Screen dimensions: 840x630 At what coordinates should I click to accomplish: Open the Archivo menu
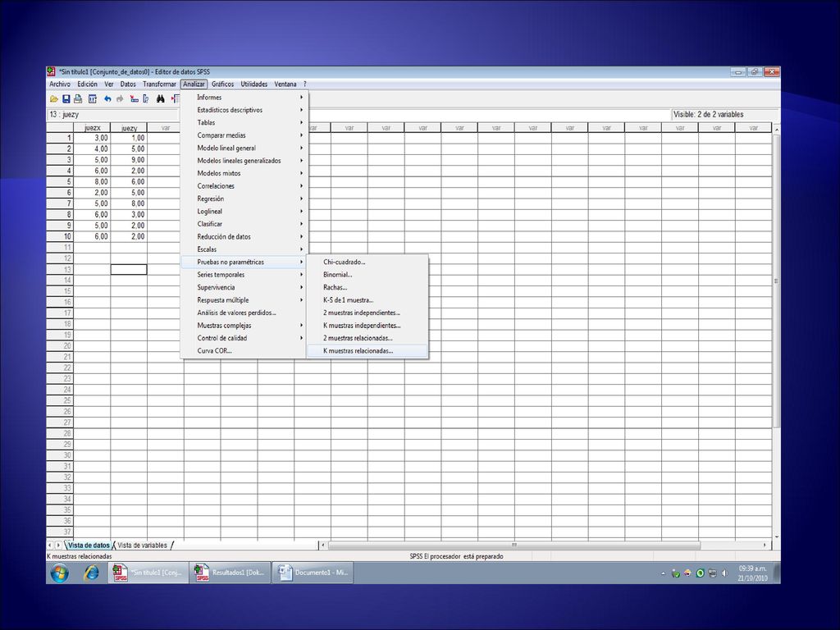pos(60,84)
